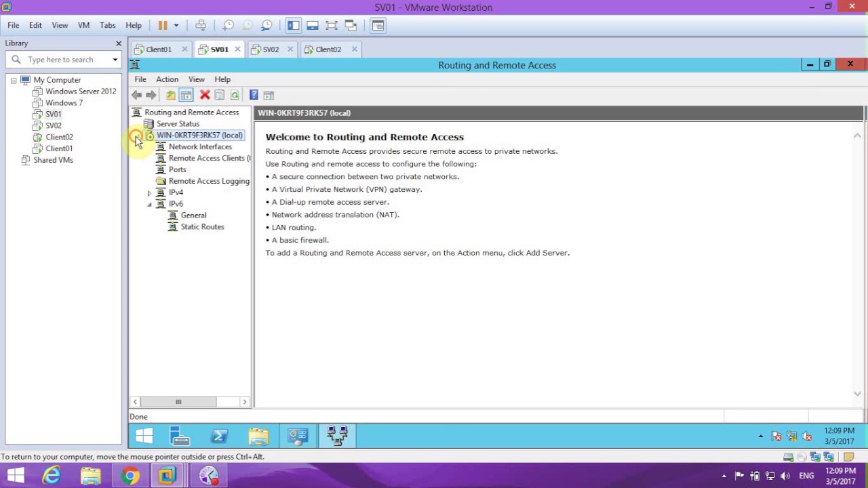Select Network Interfaces in the console tree
Viewport: 868px width, 488px height.
(x=200, y=147)
